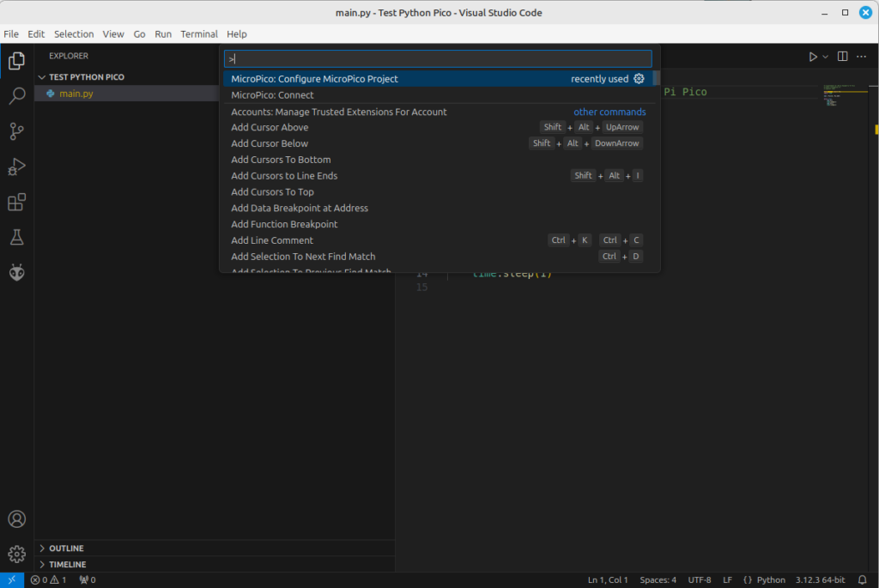Screen dimensions: 879x588
Task: Click the EXPLORER panel title
Action: point(69,56)
